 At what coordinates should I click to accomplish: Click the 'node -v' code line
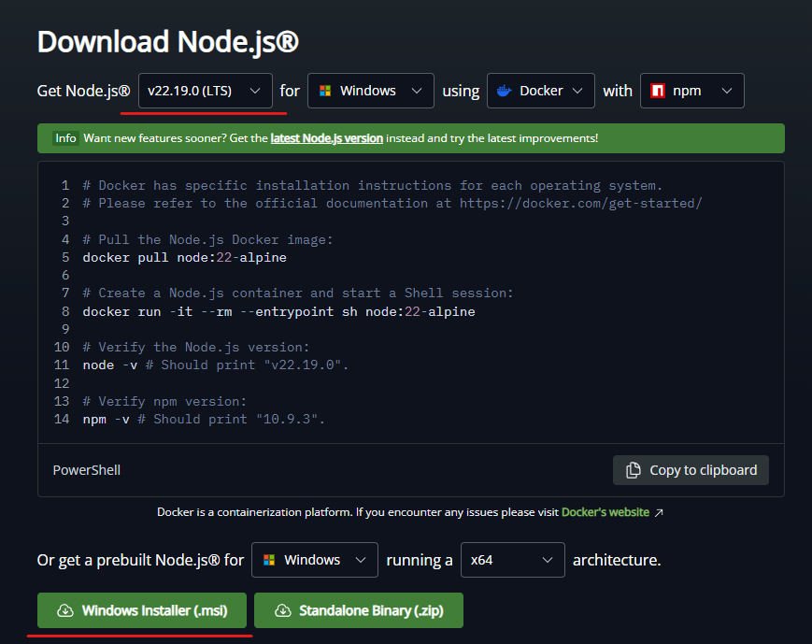tap(216, 365)
